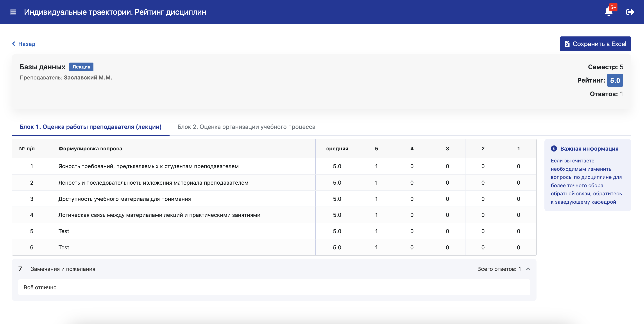Click Всего ответов: 1 counter
The image size is (644, 324).
tap(499, 269)
